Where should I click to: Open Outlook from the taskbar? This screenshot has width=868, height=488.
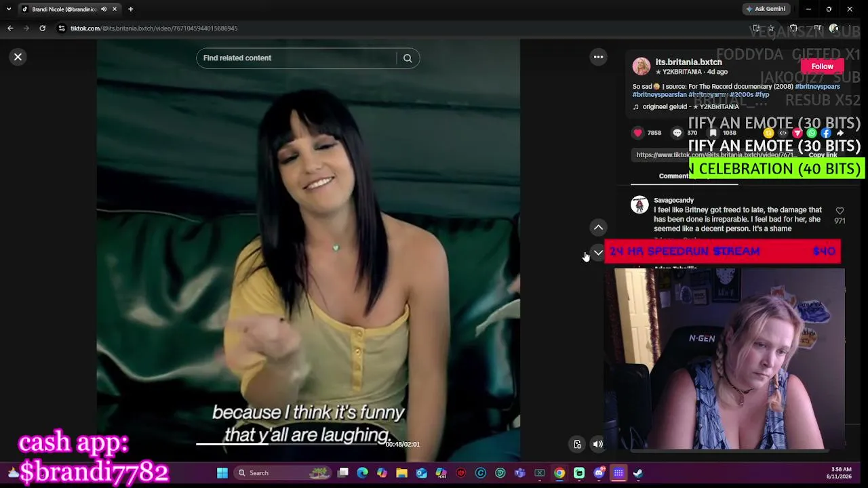tap(421, 473)
